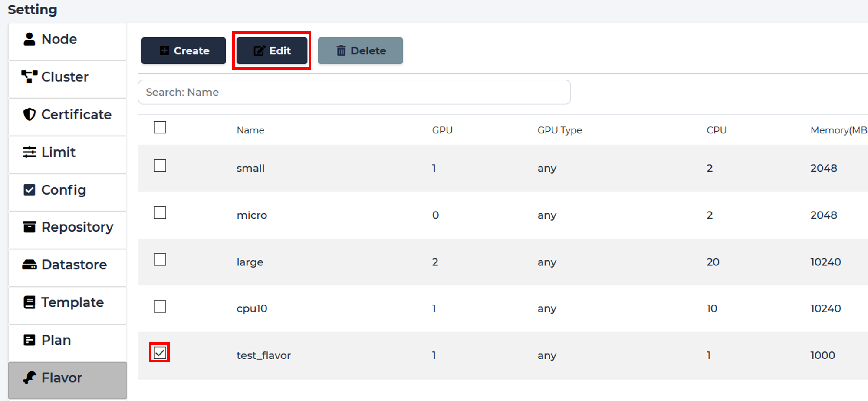Select the Flavor tab
The height and width of the screenshot is (401, 868).
point(67,381)
